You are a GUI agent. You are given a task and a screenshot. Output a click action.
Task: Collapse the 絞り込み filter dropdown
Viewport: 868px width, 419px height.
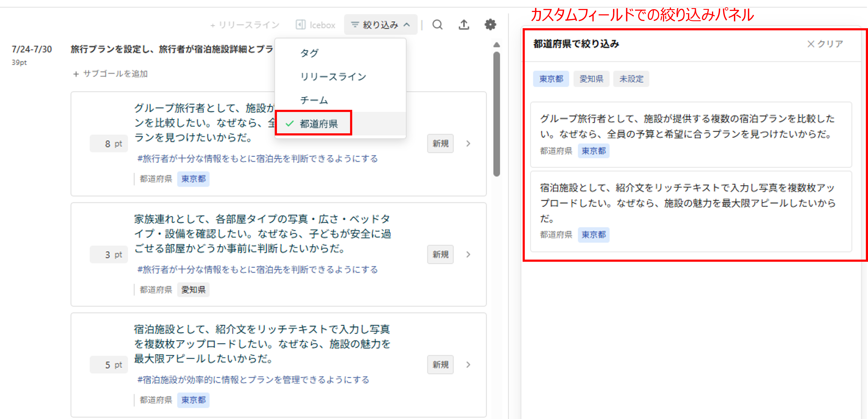click(380, 25)
